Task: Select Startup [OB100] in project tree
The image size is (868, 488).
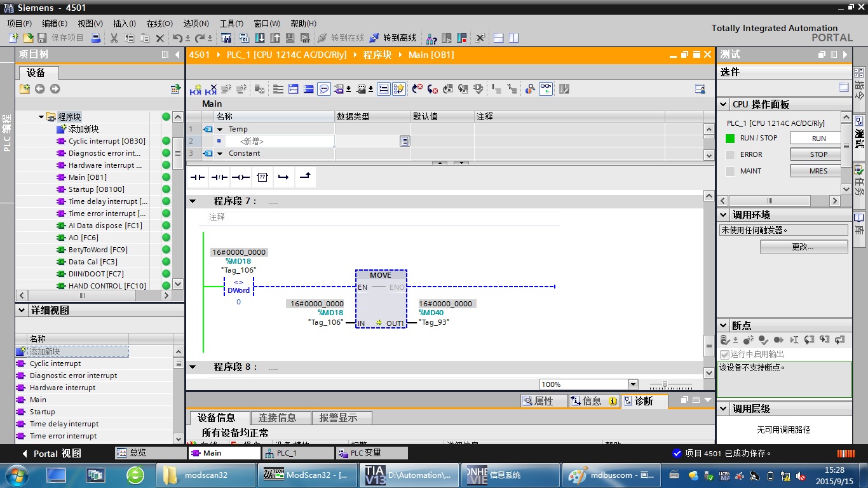Action: [x=97, y=189]
